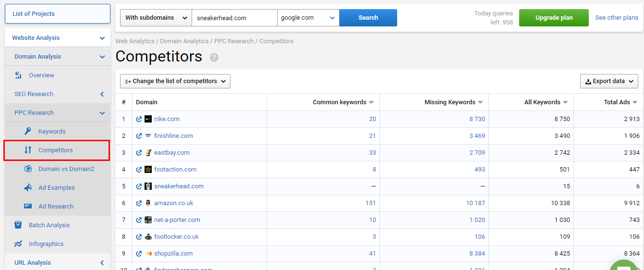Image resolution: width=644 pixels, height=270 pixels.
Task: Open Keywords under PPC Research
Action: pyautogui.click(x=52, y=132)
